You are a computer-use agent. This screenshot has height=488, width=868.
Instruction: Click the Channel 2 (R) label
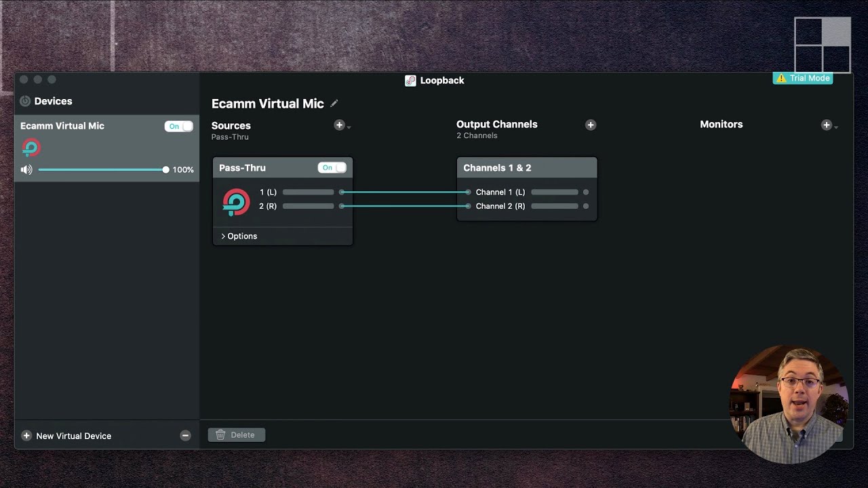500,206
